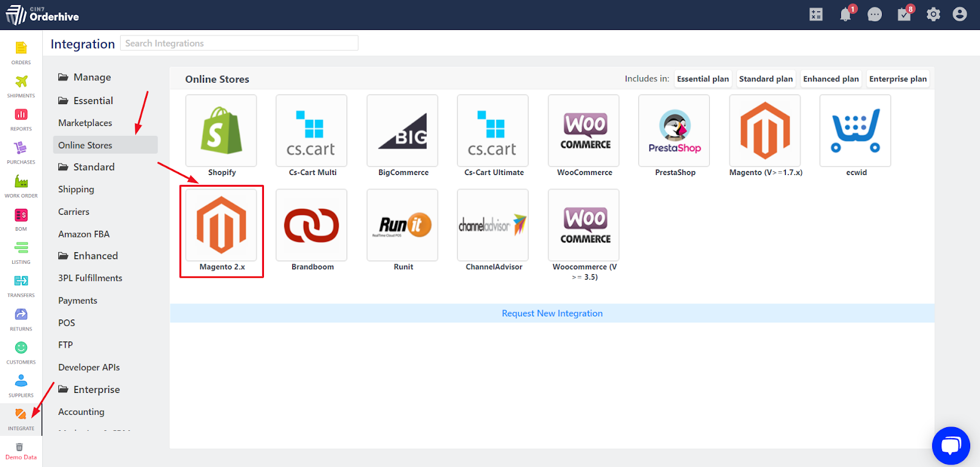Focus the Search Integrations field
This screenshot has width=980, height=467.
[239, 43]
